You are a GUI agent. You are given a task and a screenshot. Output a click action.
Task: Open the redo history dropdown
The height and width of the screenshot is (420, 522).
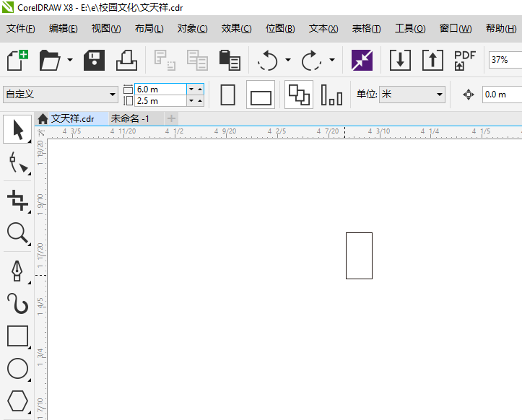332,60
